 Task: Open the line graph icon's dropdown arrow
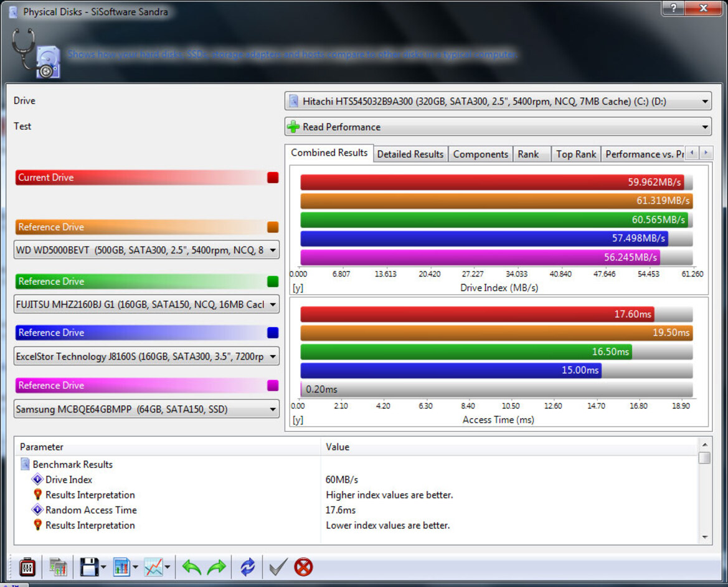coord(168,567)
